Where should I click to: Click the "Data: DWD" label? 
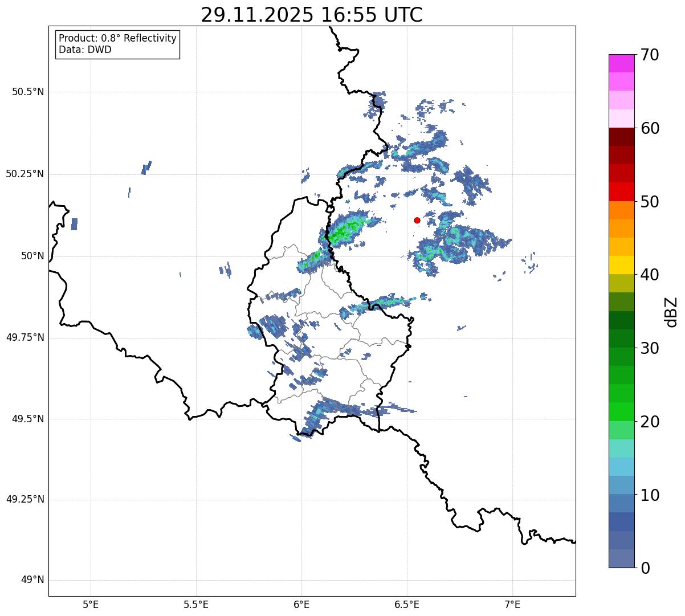pos(85,50)
